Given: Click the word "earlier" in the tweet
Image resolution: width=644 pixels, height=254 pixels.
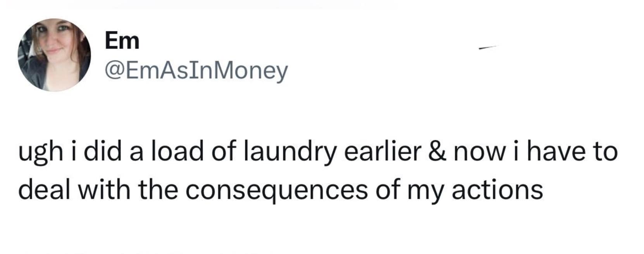Looking at the screenshot, I should pyautogui.click(x=382, y=151).
